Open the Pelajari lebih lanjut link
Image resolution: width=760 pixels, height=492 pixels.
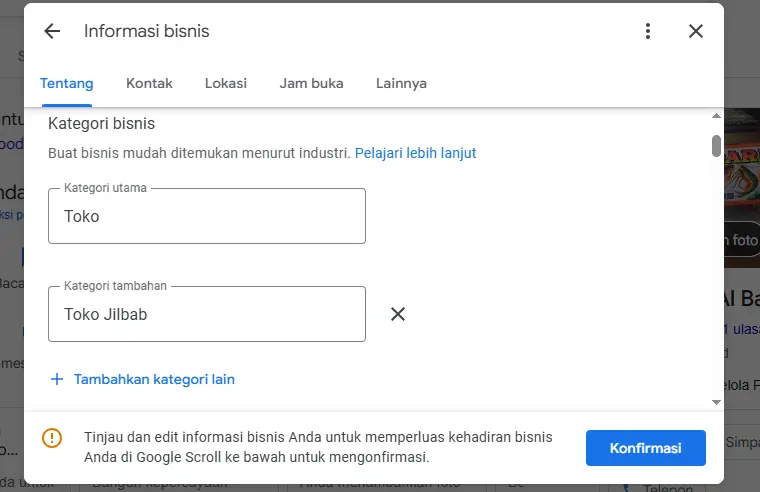tap(415, 153)
